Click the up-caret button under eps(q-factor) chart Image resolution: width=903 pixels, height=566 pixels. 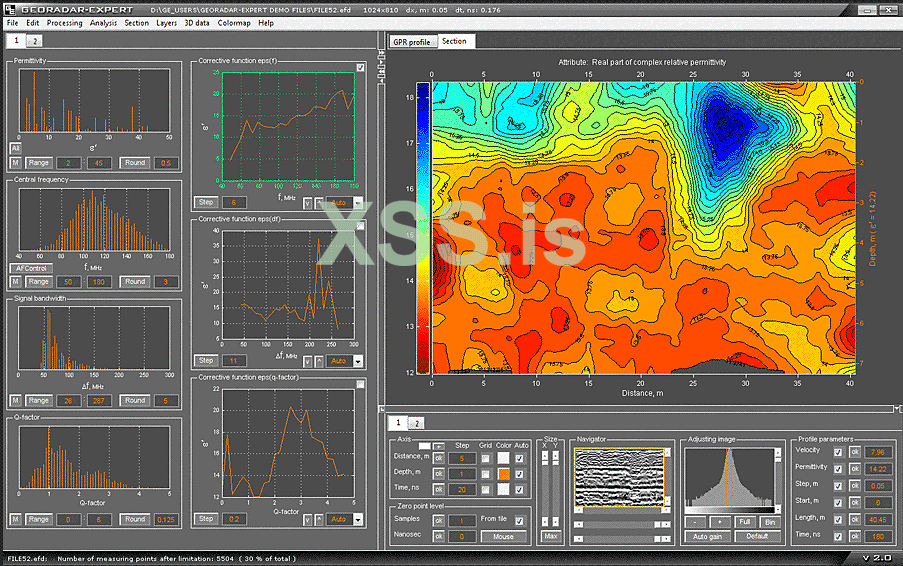coord(319,519)
